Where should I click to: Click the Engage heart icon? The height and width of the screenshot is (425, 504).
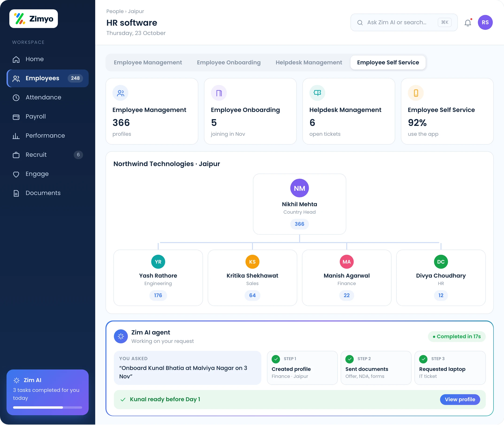click(16, 174)
